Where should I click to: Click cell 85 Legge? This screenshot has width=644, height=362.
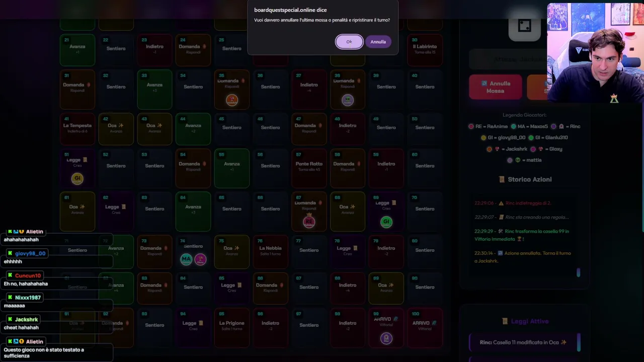click(232, 287)
